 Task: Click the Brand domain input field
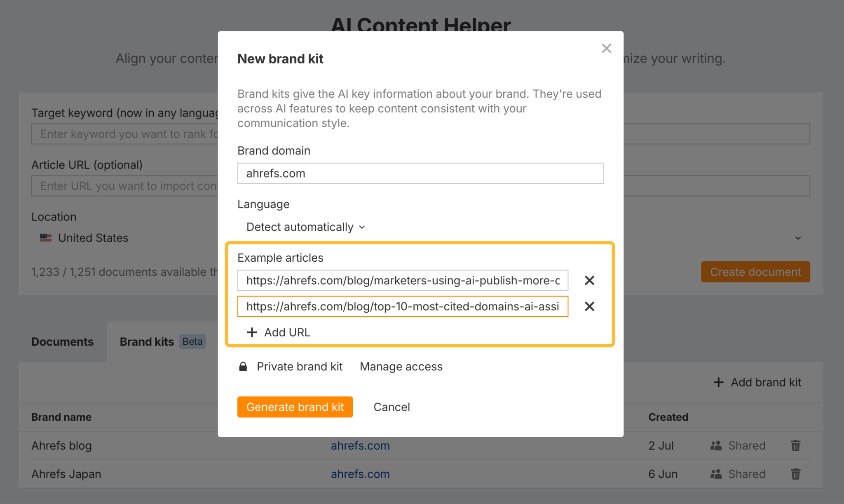(420, 173)
